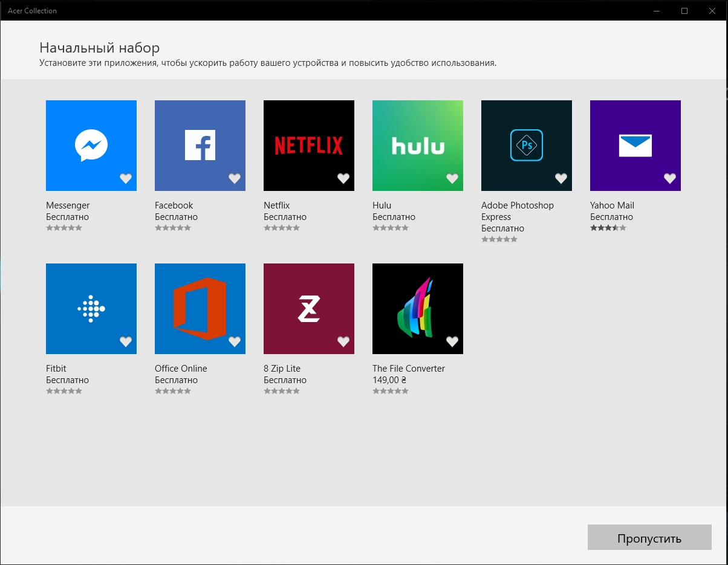
Task: Click the Пропустить button
Action: pos(649,537)
